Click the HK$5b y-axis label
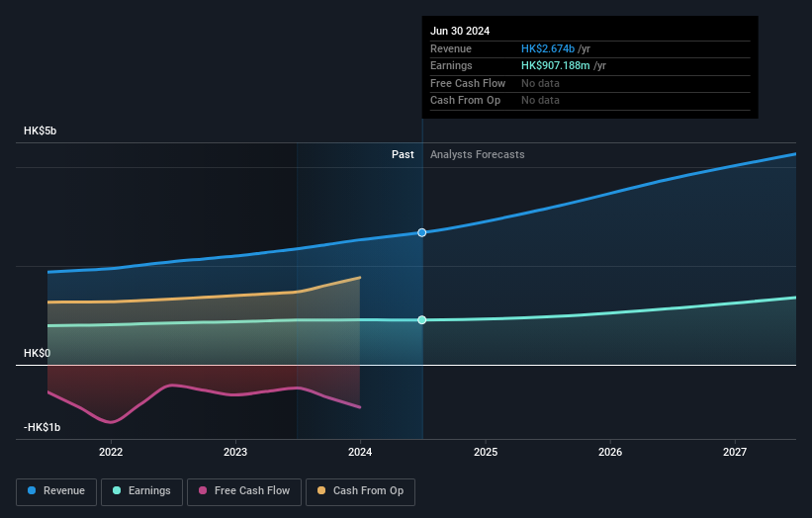812x518 pixels. point(40,130)
